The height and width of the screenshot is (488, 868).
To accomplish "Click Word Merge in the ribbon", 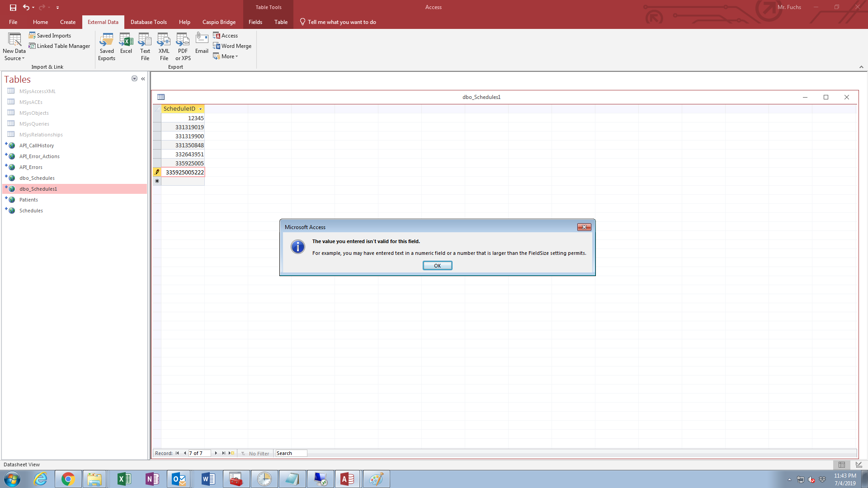I will pos(232,46).
